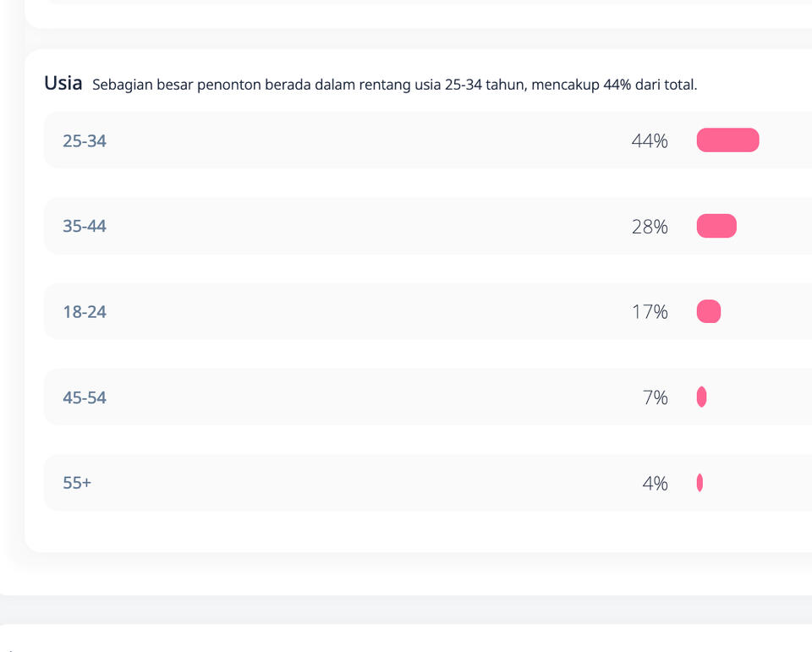The image size is (812, 652).
Task: Click the 28% pink bar
Action: coord(716,226)
